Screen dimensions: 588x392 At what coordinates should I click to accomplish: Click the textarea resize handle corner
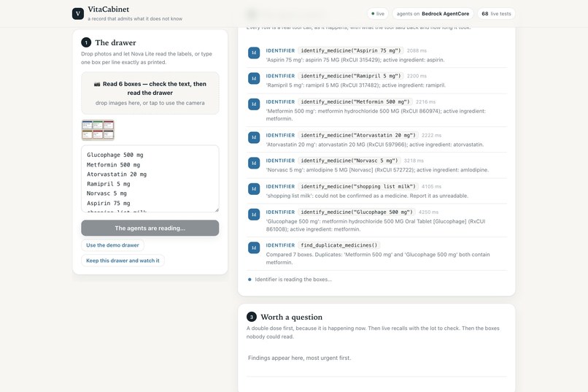[x=217, y=210]
